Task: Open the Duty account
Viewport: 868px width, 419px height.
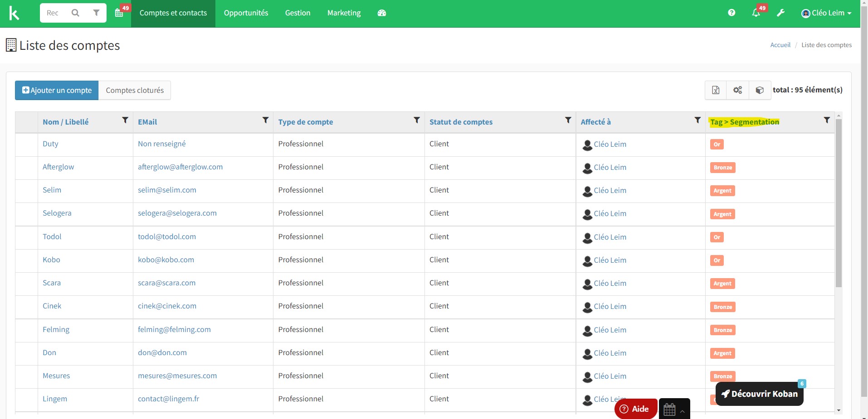Action: pyautogui.click(x=50, y=144)
